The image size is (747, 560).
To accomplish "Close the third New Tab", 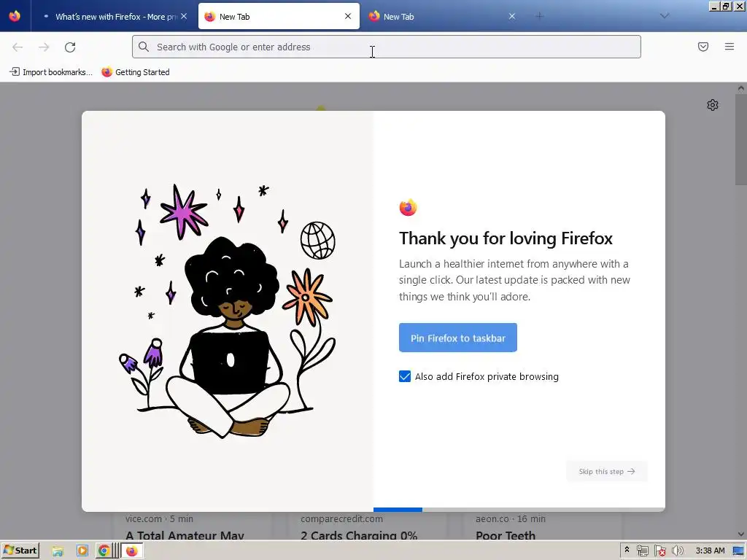I will (511, 16).
